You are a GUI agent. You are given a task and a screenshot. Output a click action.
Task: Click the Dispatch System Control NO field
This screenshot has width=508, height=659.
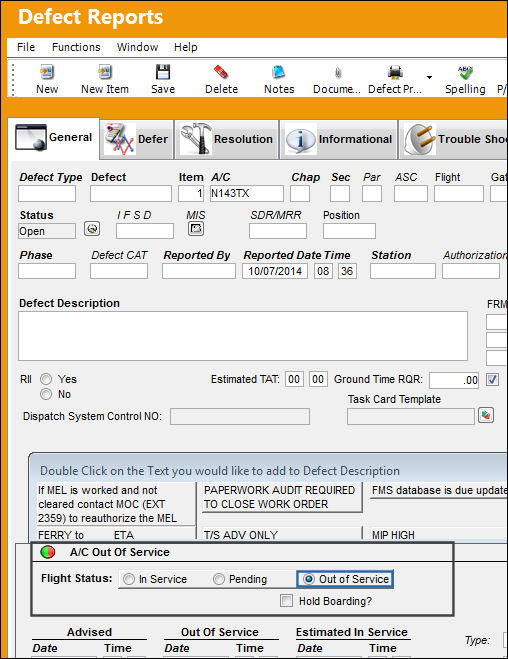click(240, 416)
